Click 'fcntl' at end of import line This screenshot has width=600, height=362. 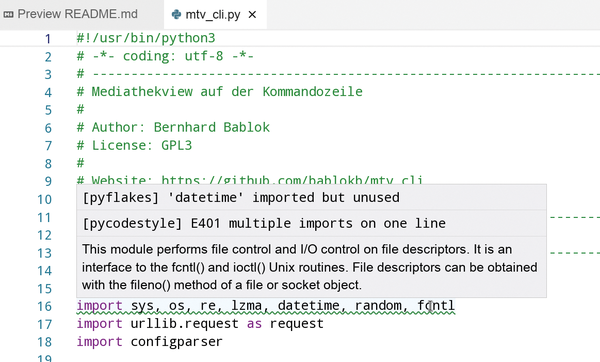click(x=436, y=306)
